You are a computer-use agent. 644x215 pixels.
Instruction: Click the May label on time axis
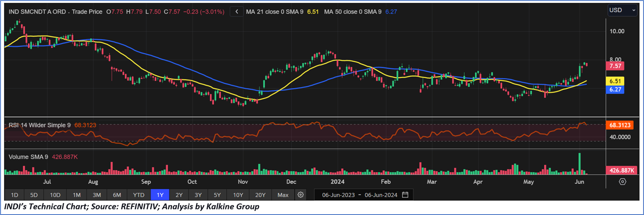pyautogui.click(x=529, y=181)
